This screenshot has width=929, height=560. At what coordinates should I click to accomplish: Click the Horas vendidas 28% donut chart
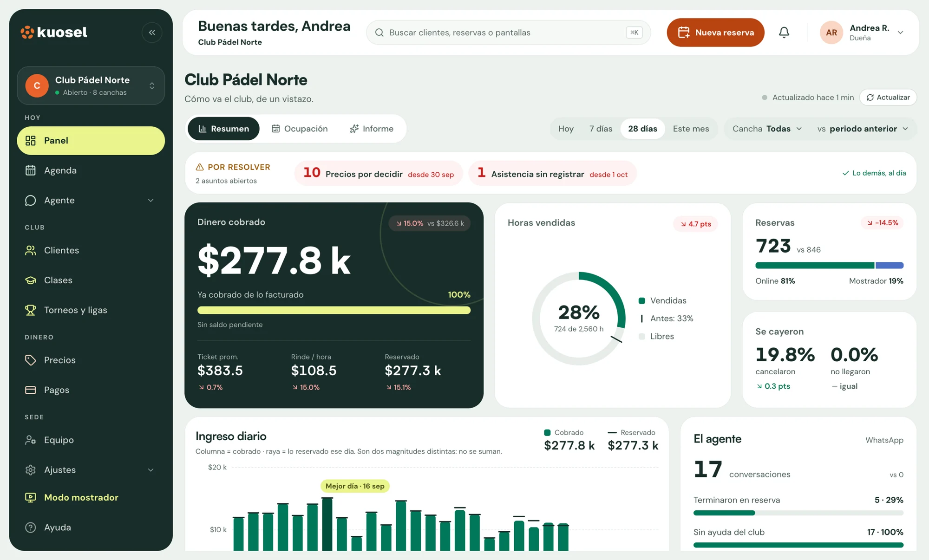coord(579,319)
